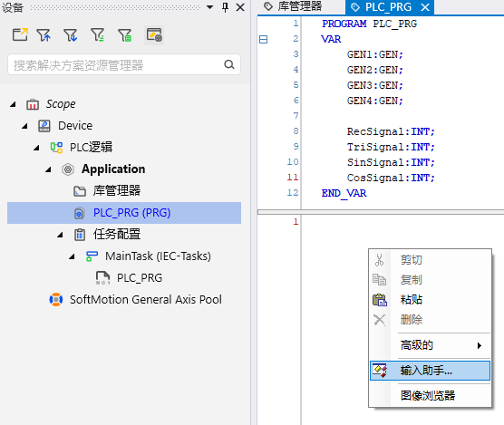504x425 pixels.
Task: Click the filter with green lines icon
Action: pos(97,35)
